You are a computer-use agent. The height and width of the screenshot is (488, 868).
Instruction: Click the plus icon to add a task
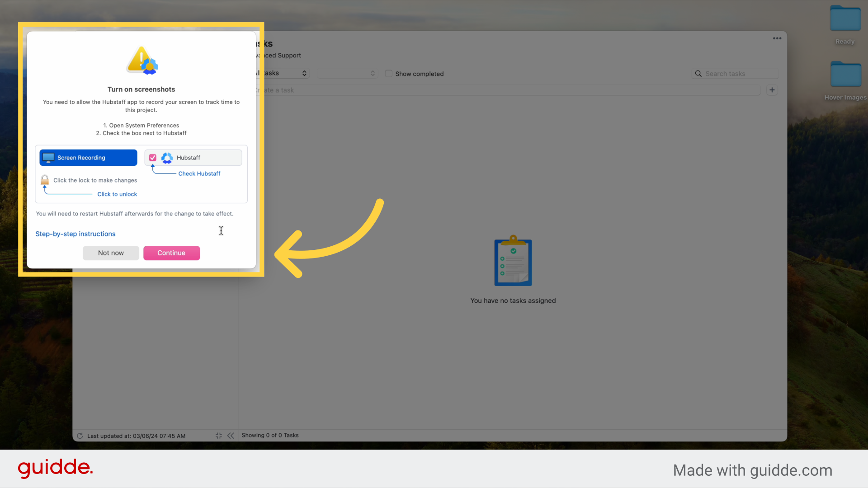click(772, 90)
